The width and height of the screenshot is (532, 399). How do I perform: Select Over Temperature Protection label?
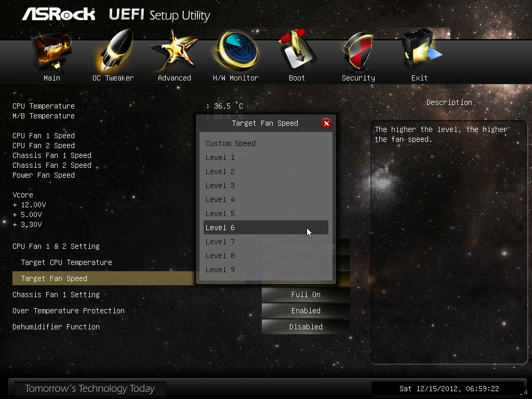(x=69, y=311)
